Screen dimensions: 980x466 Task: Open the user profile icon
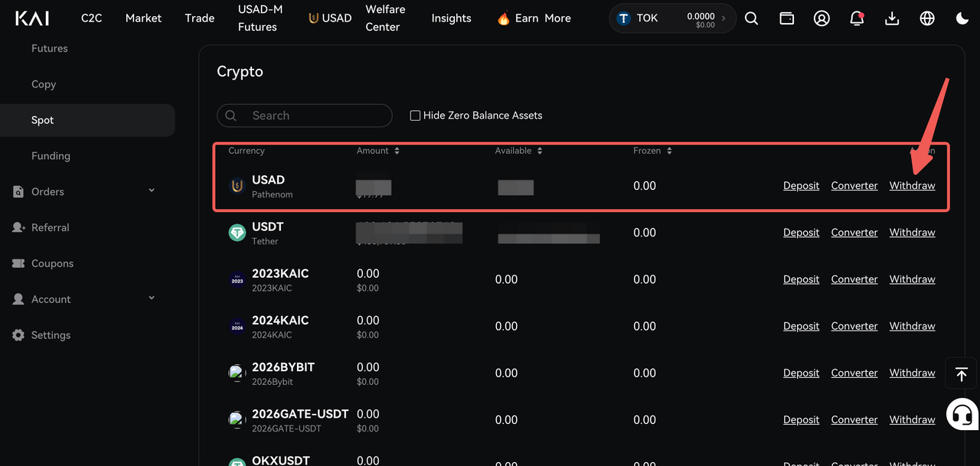(822, 18)
